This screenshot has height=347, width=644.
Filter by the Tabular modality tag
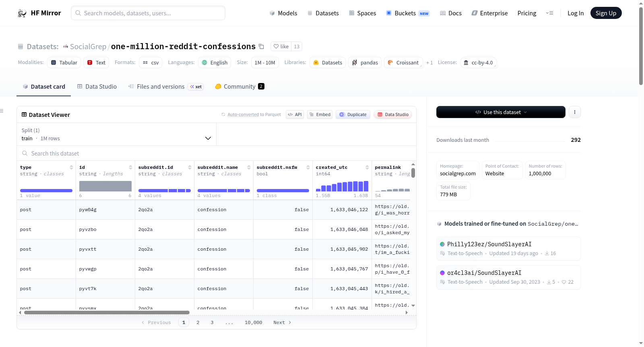point(64,62)
